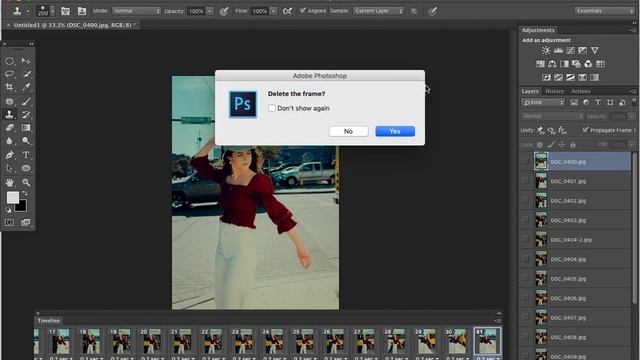The height and width of the screenshot is (360, 640).
Task: Toggle visibility of DSC_0400.jpg layer
Action: click(526, 162)
